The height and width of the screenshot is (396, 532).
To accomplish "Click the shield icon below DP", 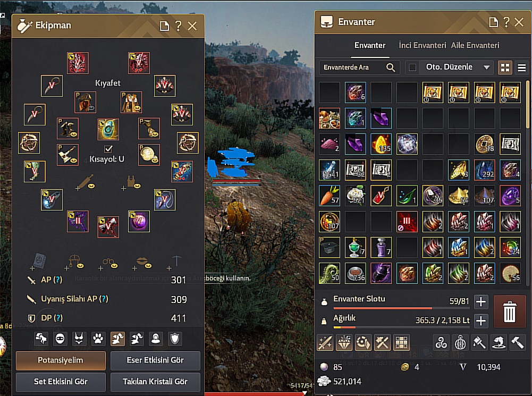I will click(x=175, y=338).
